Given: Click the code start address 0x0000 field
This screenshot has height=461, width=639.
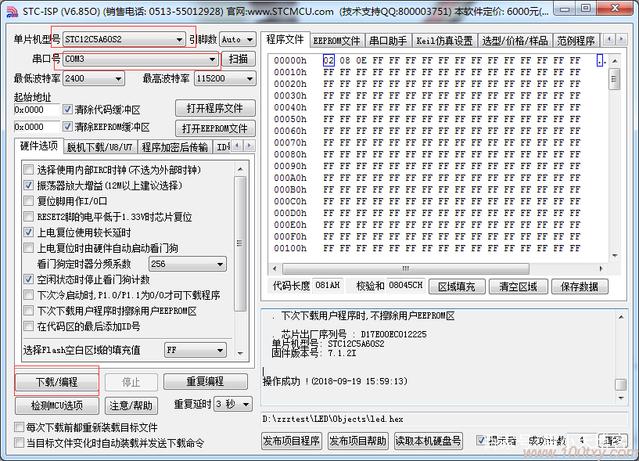Looking at the screenshot, I should pyautogui.click(x=37, y=110).
